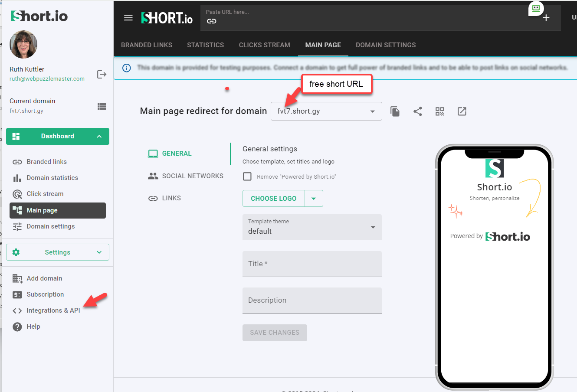This screenshot has width=577, height=392.
Task: Switch to the Statistics tab
Action: pos(206,45)
